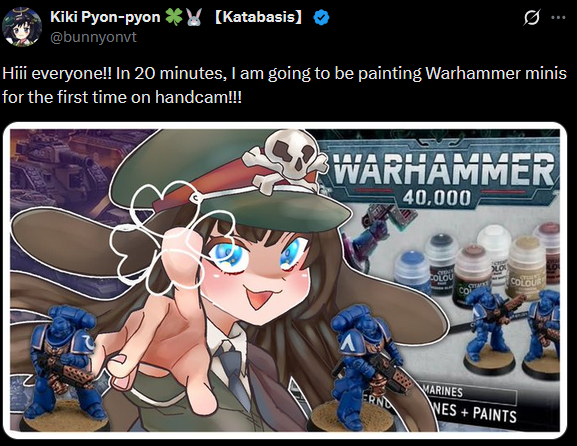Click the blue space marine at bottom left
The width and height of the screenshot is (577, 446).
pyautogui.click(x=63, y=368)
